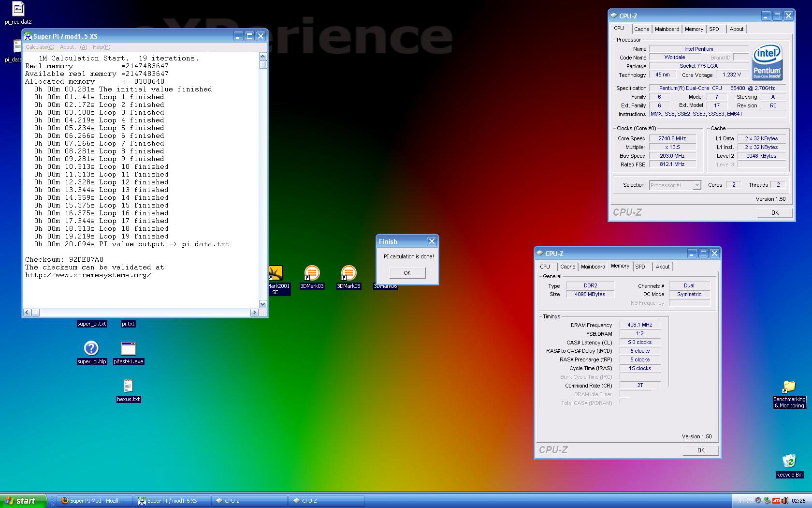Click the round grey speaker tray icon
812x508 pixels.
coord(758,501)
